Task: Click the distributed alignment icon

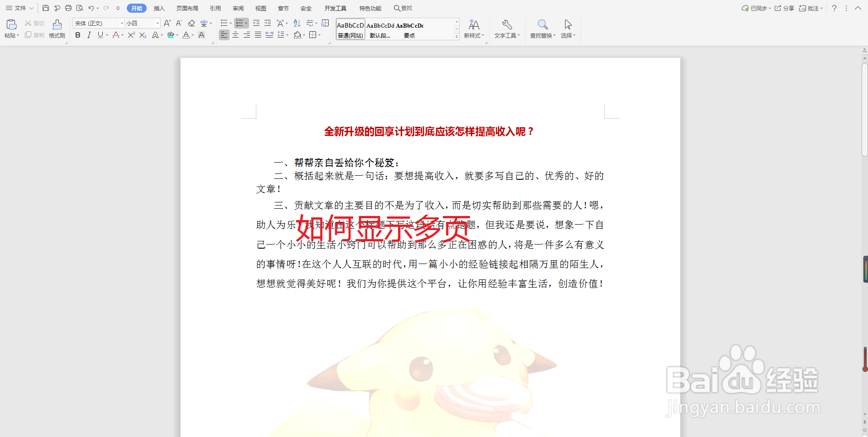Action: 269,35
